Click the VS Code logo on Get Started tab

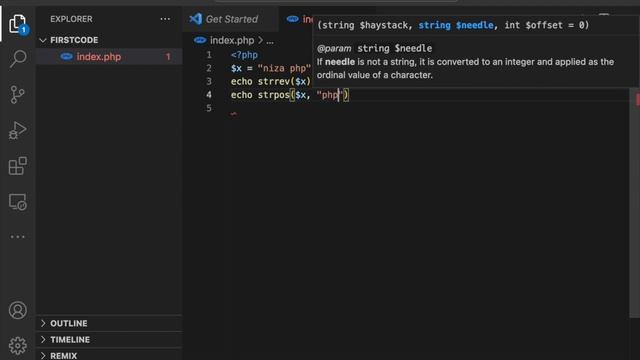click(x=196, y=19)
